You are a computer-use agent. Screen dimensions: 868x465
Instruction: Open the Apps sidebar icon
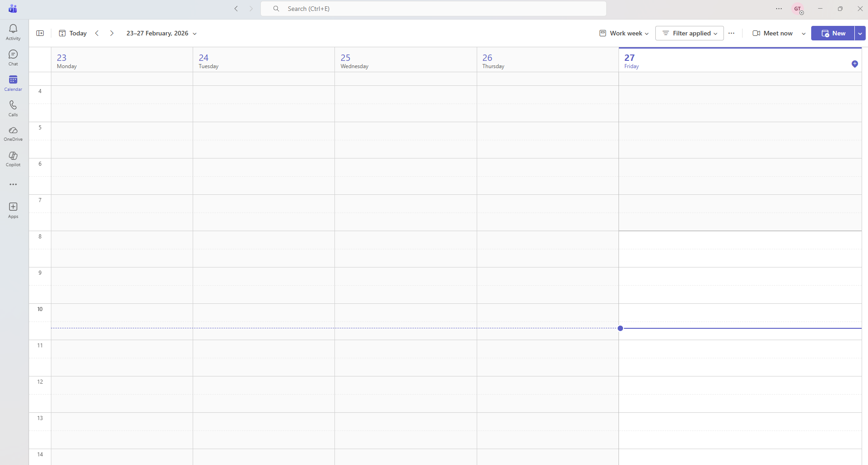(13, 210)
